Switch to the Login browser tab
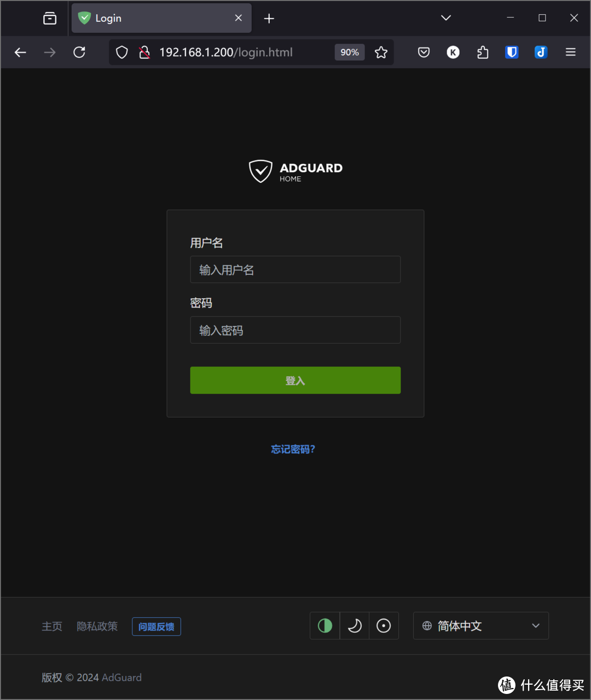The width and height of the screenshot is (591, 700). pos(148,18)
